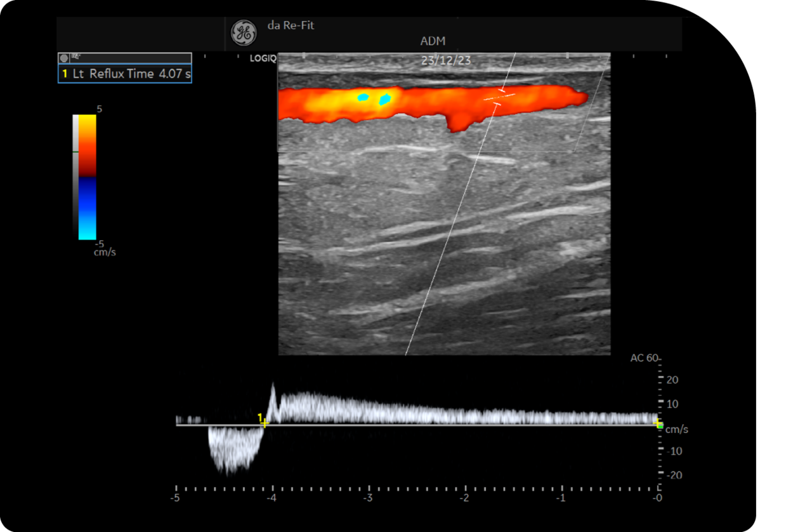Click the "da Re-Fit" title text
Viewport: 812px width, 532px height.
click(x=291, y=26)
